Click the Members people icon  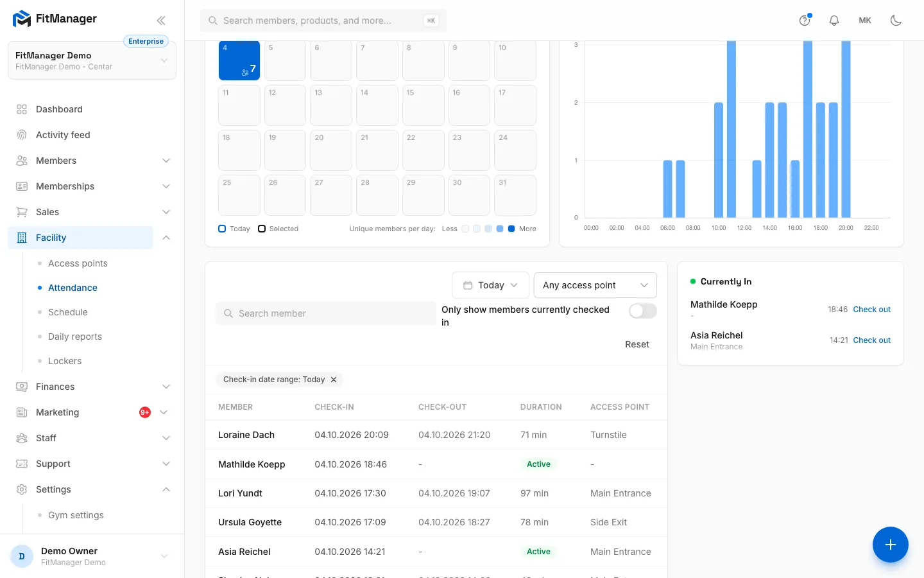(x=22, y=161)
